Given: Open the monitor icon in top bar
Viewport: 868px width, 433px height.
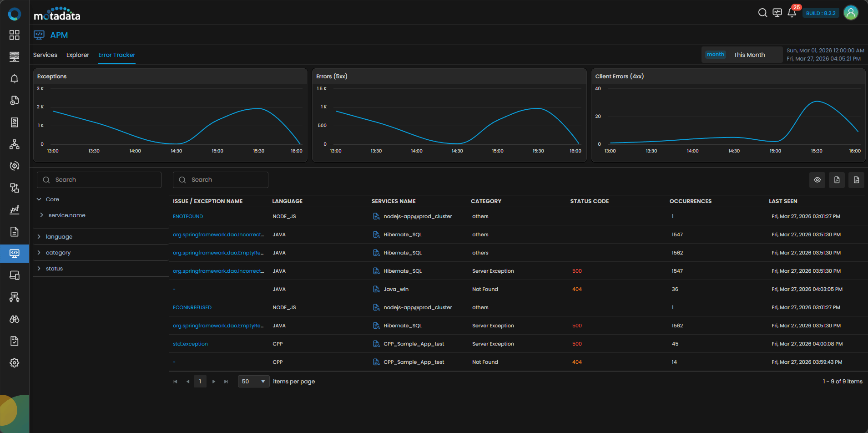Looking at the screenshot, I should (777, 13).
